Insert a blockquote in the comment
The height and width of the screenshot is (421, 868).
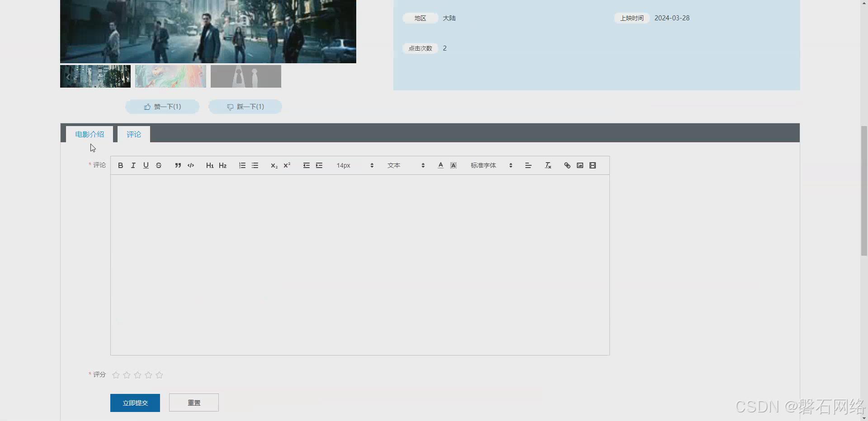pyautogui.click(x=178, y=165)
